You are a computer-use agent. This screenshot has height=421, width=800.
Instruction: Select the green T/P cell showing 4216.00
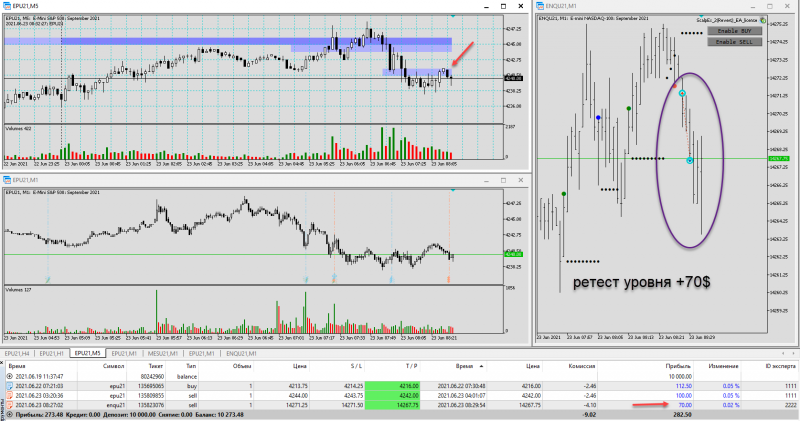tap(392, 386)
